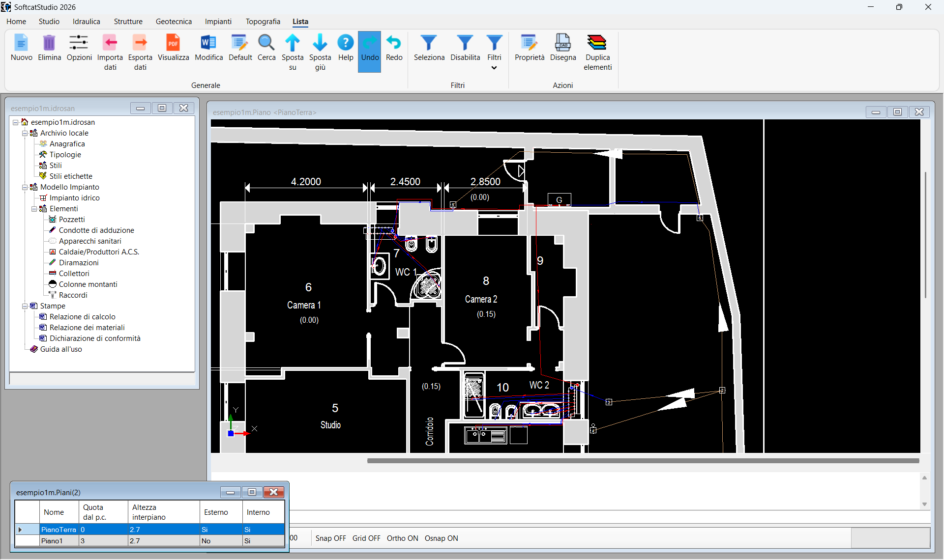This screenshot has width=944, height=560.
Task: Open Opzioni sliders icon
Action: [x=79, y=43]
